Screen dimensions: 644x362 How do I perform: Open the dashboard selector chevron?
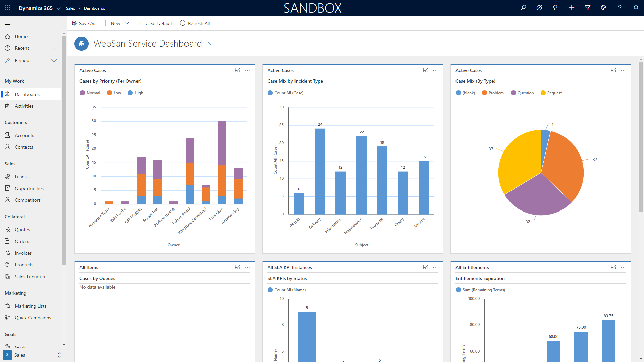[x=211, y=44]
